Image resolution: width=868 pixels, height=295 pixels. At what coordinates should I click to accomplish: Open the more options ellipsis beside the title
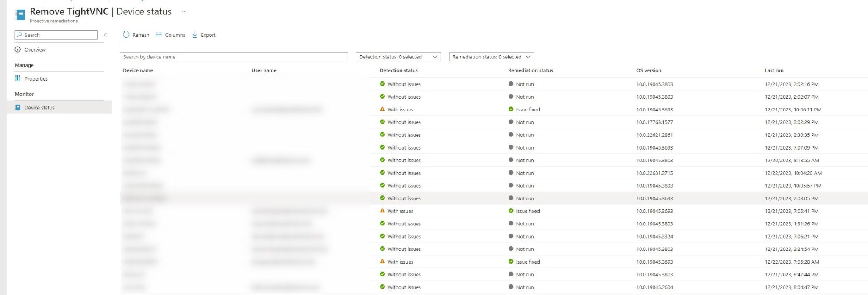pos(184,11)
